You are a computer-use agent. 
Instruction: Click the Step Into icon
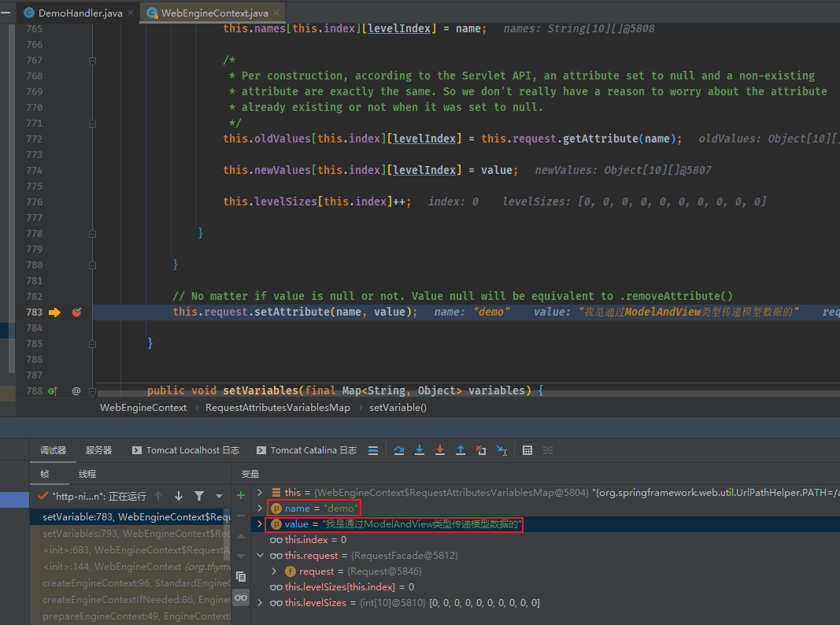pyautogui.click(x=420, y=450)
